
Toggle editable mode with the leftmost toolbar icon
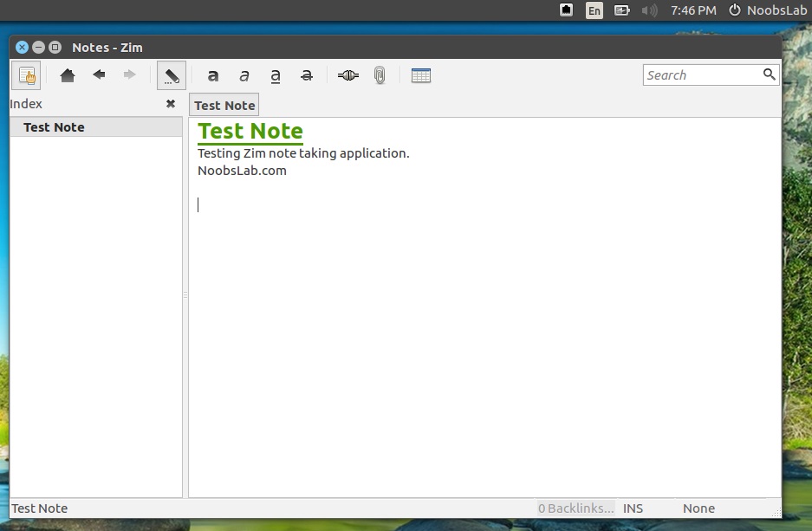click(27, 75)
